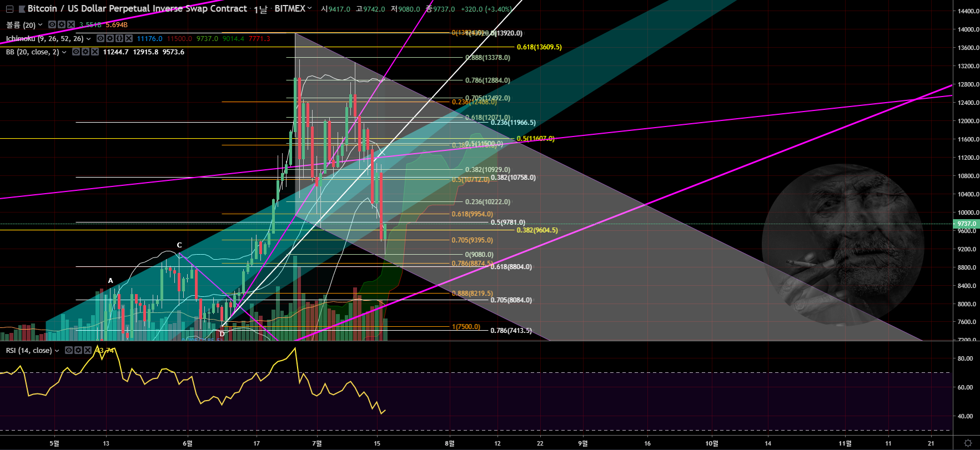This screenshot has width=980, height=450.
Task: Select the 0.705(8084.0) Fibonacci label
Action: (511, 300)
